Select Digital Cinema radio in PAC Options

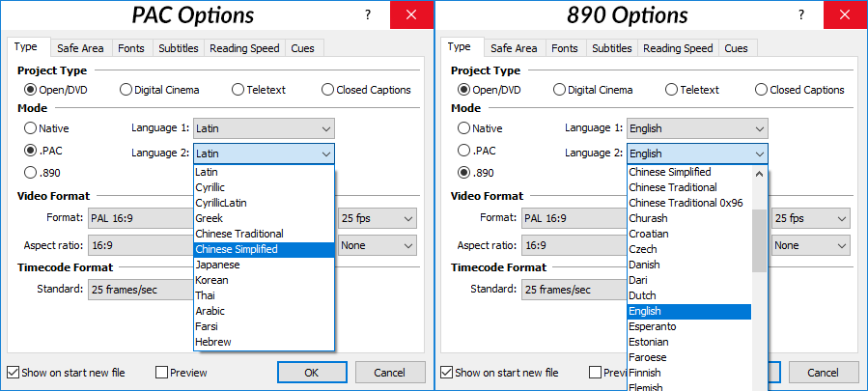click(126, 90)
